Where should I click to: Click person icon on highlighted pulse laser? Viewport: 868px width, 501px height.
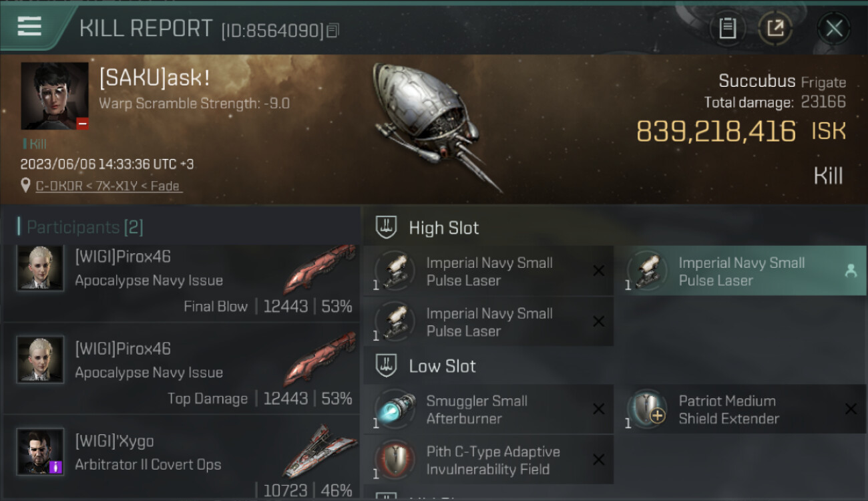(850, 271)
